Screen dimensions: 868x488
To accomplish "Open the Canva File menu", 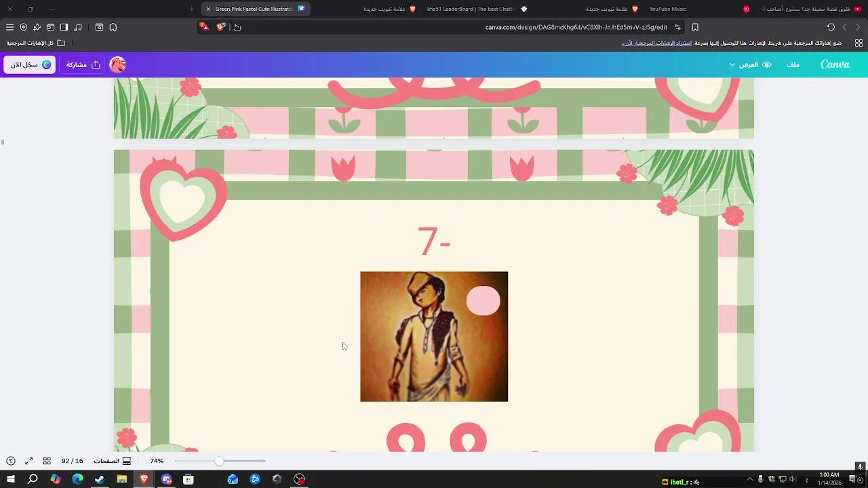I will coord(793,64).
